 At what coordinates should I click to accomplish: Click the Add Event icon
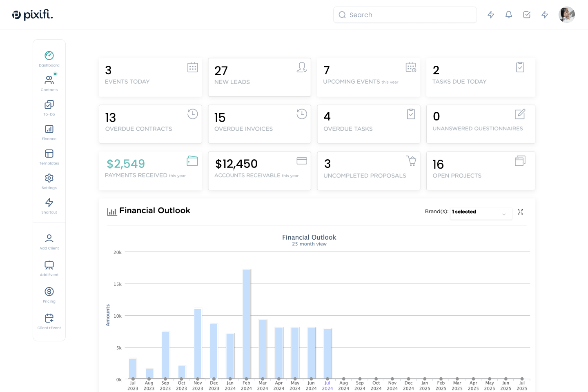49,268
